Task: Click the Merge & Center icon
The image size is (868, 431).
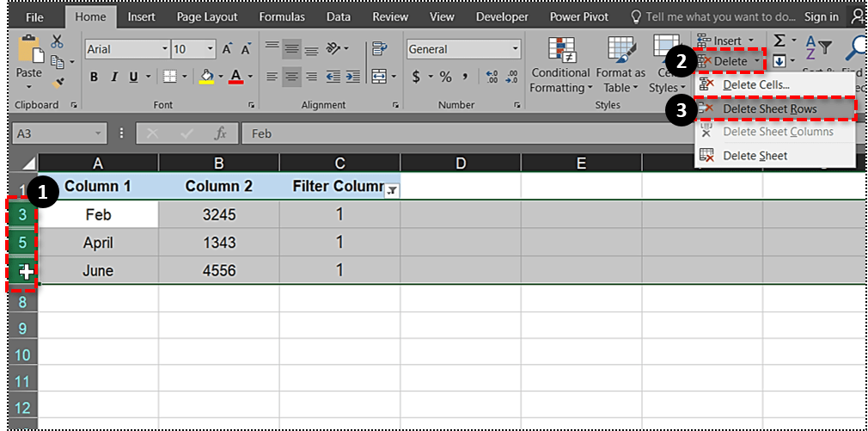Action: (379, 77)
